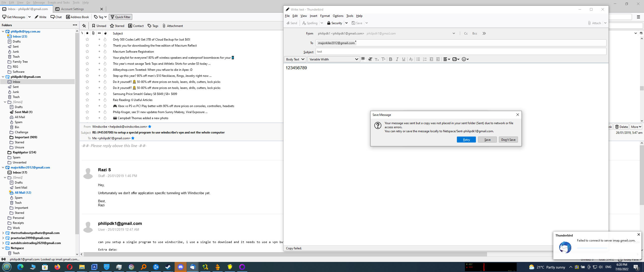The height and width of the screenshot is (272, 644).
Task: Click into the Subject input field
Action: [x=460, y=52]
